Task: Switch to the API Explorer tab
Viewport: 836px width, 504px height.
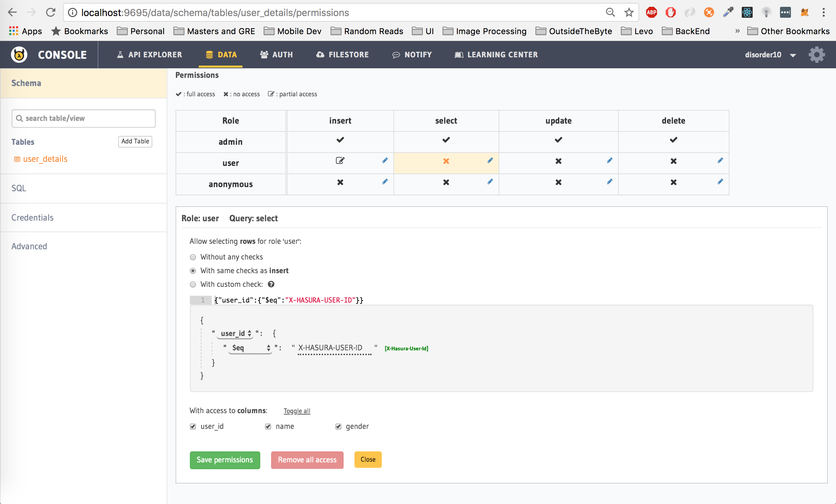Action: pos(149,55)
